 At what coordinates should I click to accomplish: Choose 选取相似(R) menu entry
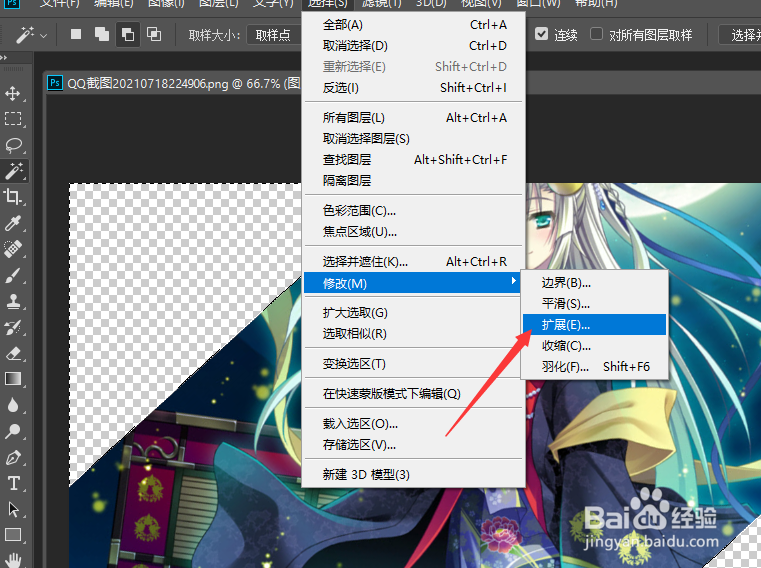click(x=414, y=334)
